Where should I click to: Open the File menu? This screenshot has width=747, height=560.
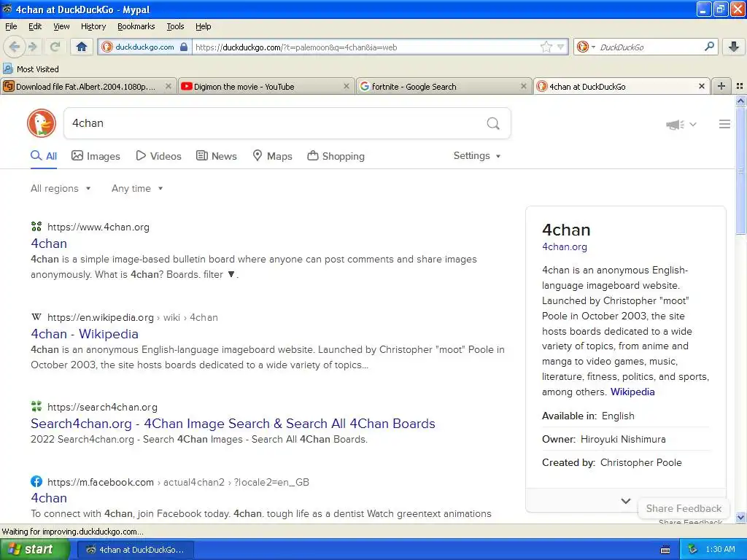(x=11, y=26)
